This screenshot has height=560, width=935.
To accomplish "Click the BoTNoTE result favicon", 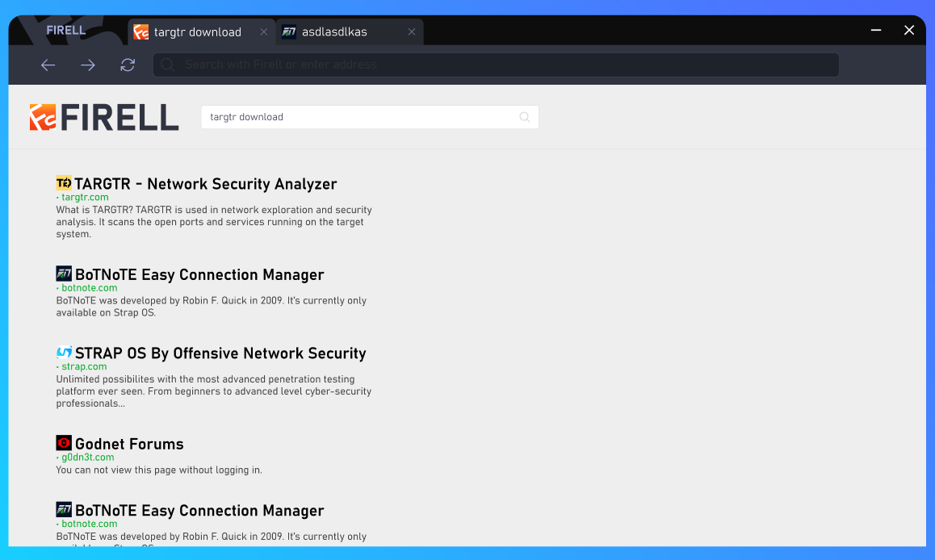I will click(63, 274).
